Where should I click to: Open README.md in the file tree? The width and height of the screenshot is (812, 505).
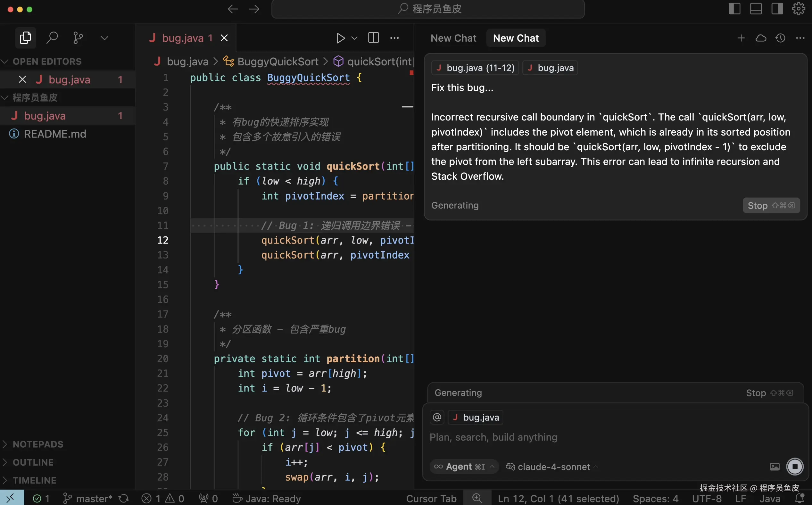[55, 134]
